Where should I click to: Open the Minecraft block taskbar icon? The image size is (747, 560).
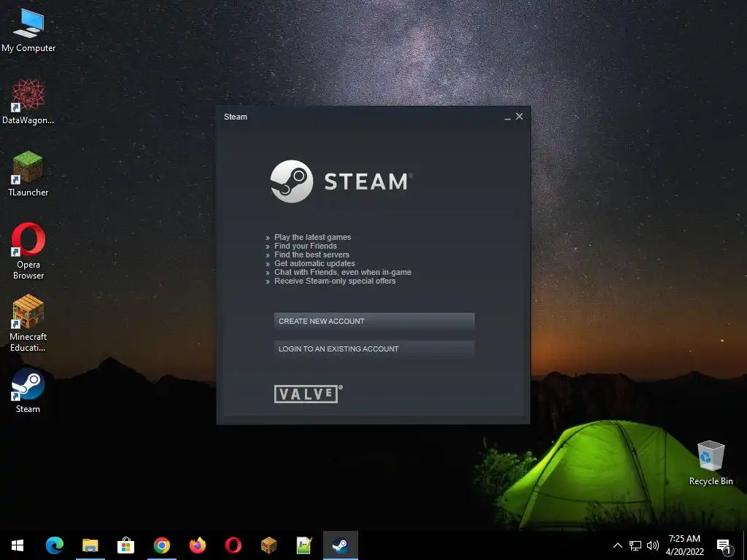pos(268,545)
